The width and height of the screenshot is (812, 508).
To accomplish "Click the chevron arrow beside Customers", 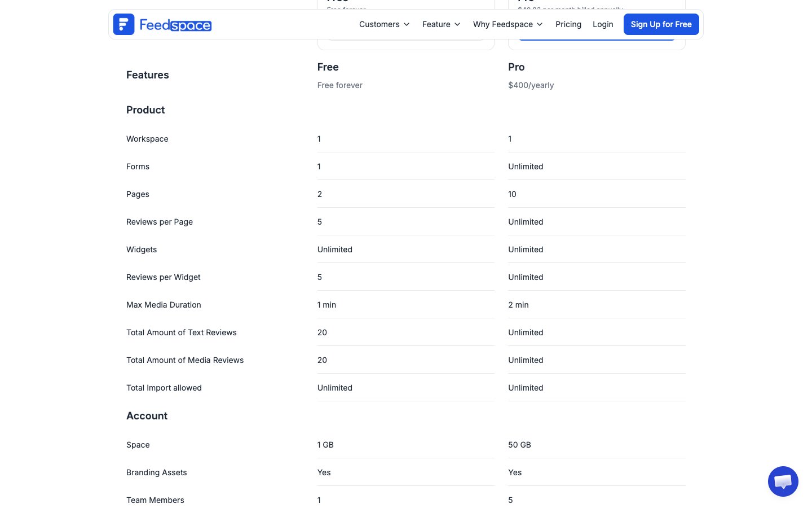I will [x=407, y=24].
